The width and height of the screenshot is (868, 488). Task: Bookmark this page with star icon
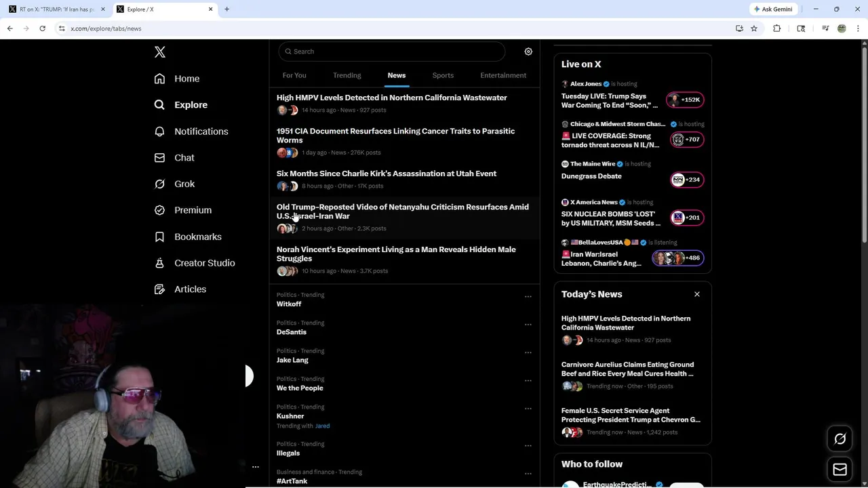click(x=753, y=28)
